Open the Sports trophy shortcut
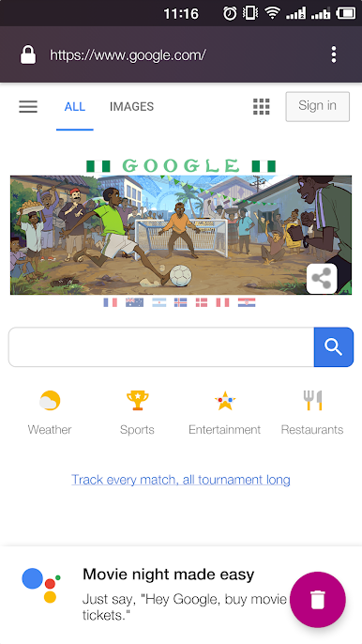 137,412
